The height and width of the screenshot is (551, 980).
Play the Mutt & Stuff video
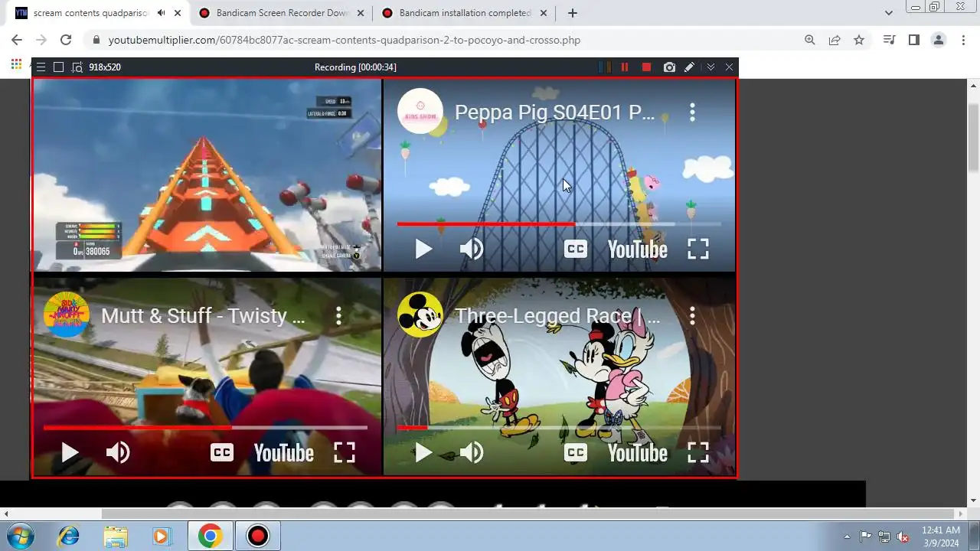click(70, 452)
